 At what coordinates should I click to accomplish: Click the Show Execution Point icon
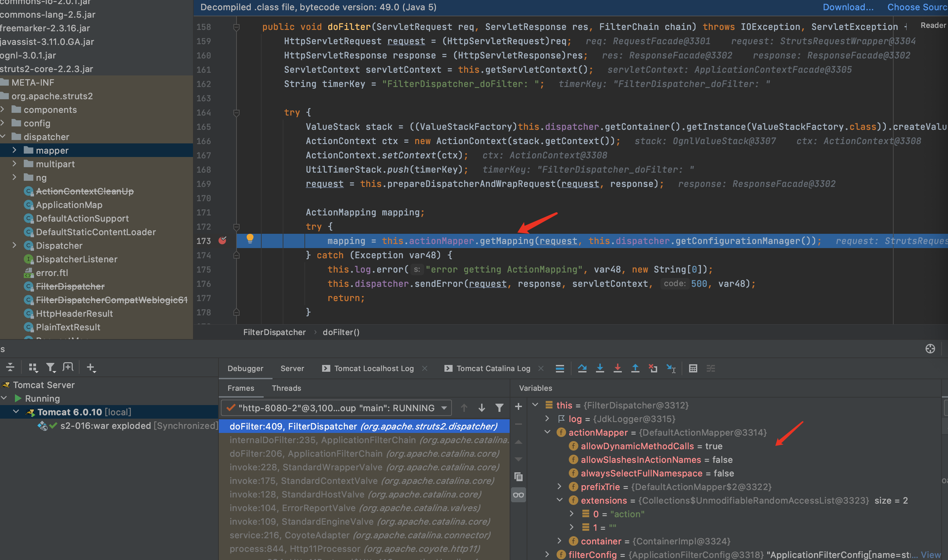pyautogui.click(x=560, y=368)
